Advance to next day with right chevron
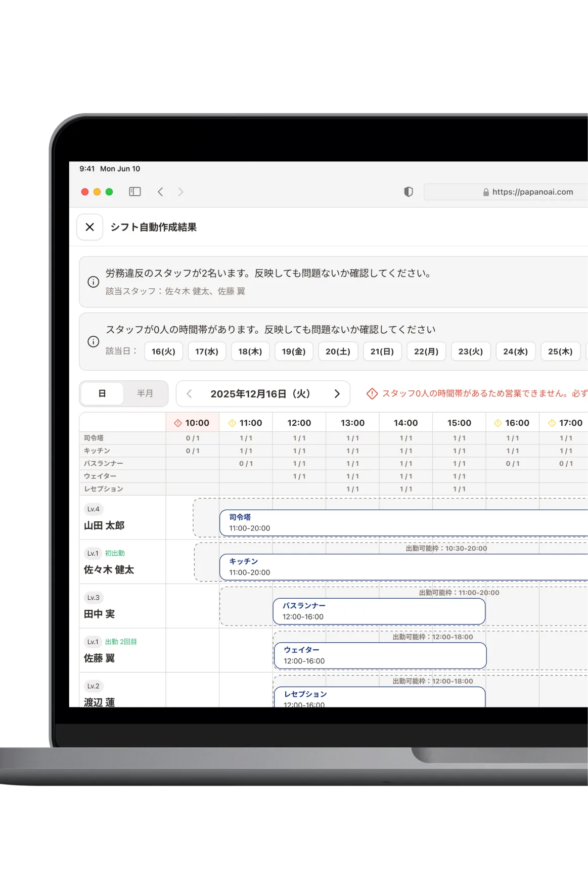 337,393
